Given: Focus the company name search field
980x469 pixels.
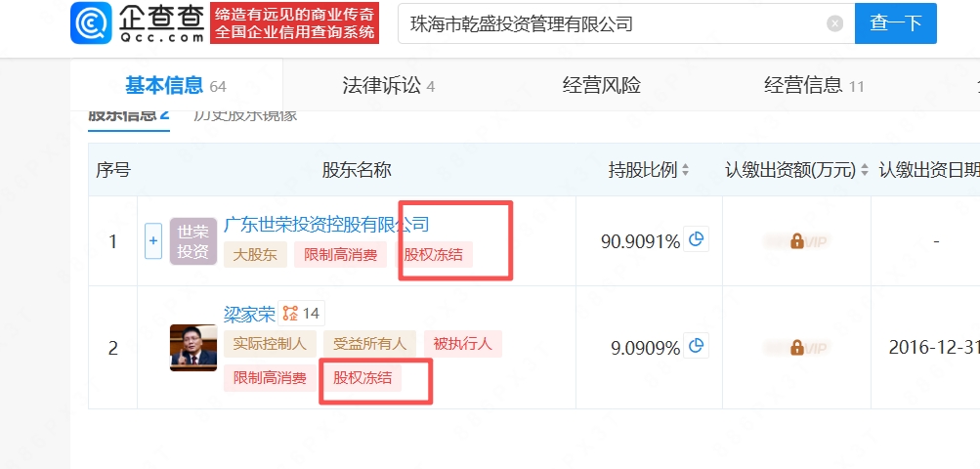Looking at the screenshot, I should [x=626, y=23].
